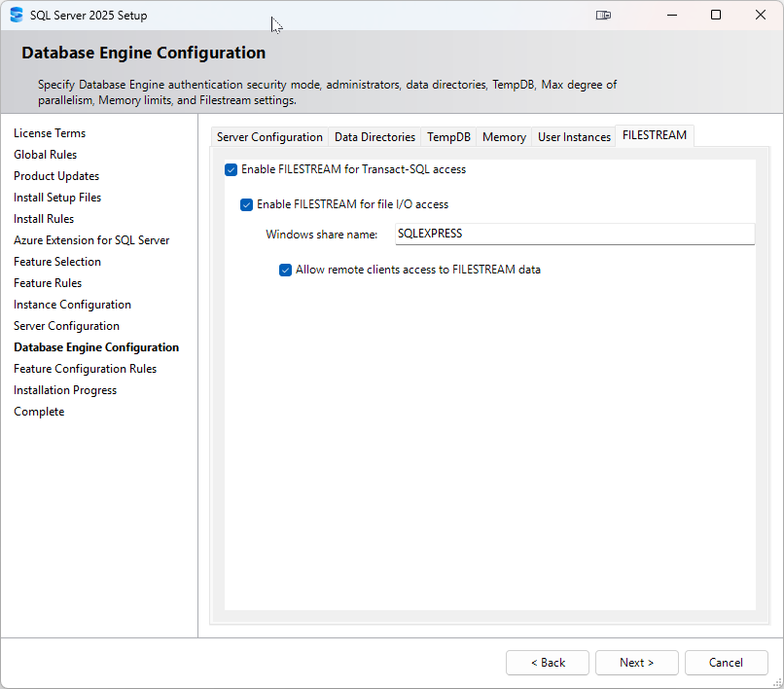Click the Windows share name label
784x689 pixels.
[x=322, y=235]
